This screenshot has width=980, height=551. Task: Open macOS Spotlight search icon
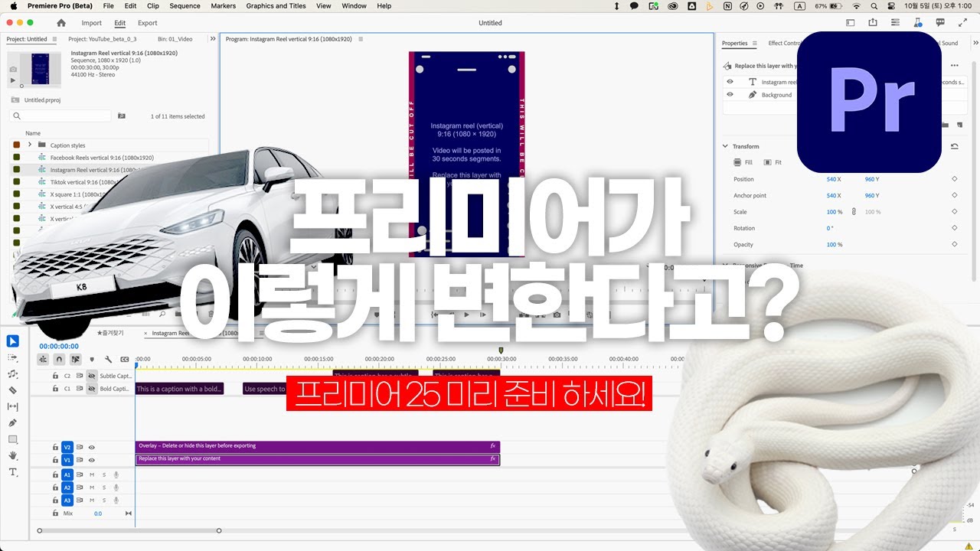coord(874,5)
